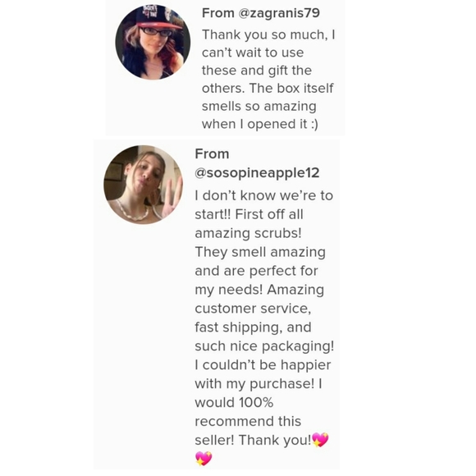Click the "smells so amazing" text line

click(x=259, y=106)
